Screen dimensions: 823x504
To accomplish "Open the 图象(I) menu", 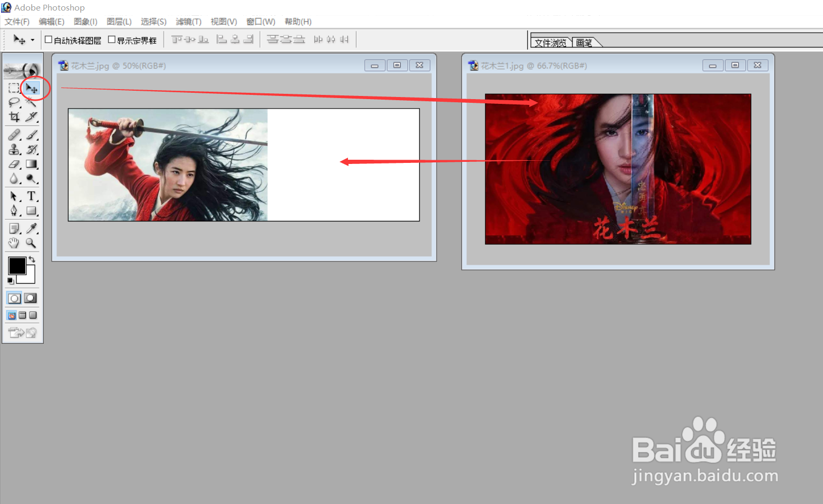I will tap(85, 22).
